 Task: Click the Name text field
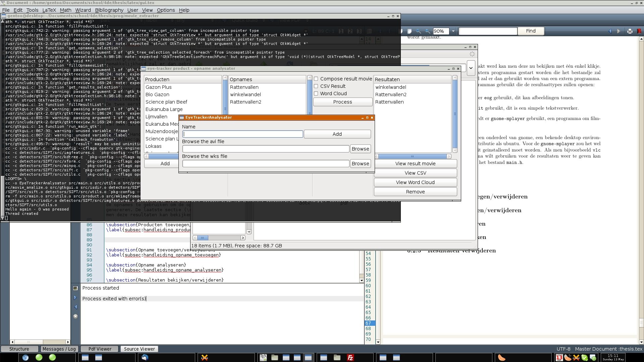pos(243,134)
